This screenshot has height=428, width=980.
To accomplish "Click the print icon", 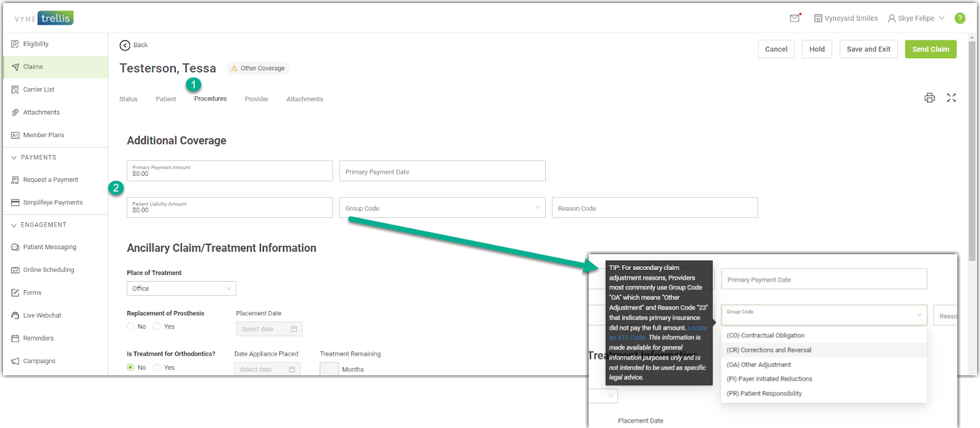I will point(929,98).
